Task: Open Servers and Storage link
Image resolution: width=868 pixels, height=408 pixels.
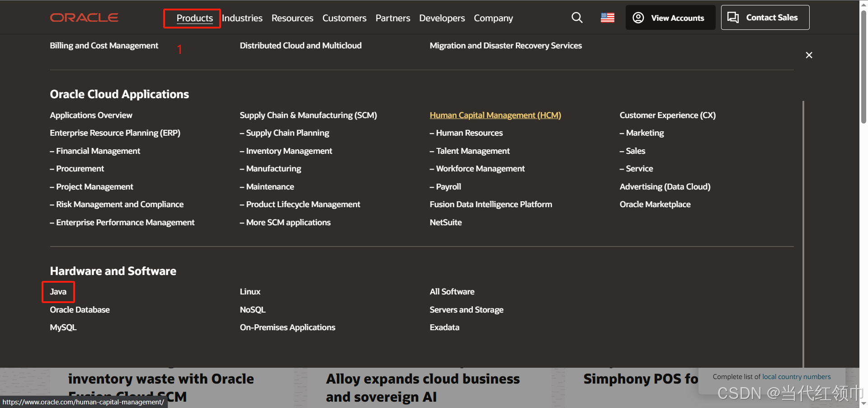Action: pos(466,310)
